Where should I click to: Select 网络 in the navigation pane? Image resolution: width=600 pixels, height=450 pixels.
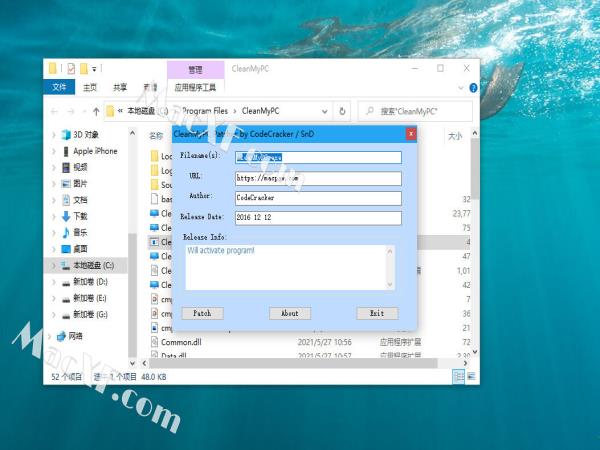pos(75,336)
